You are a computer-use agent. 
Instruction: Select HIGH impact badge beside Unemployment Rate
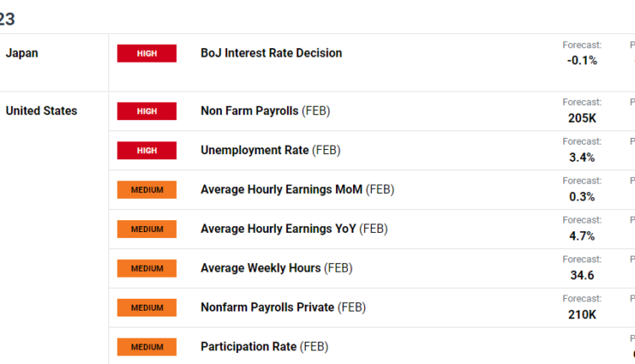146,151
